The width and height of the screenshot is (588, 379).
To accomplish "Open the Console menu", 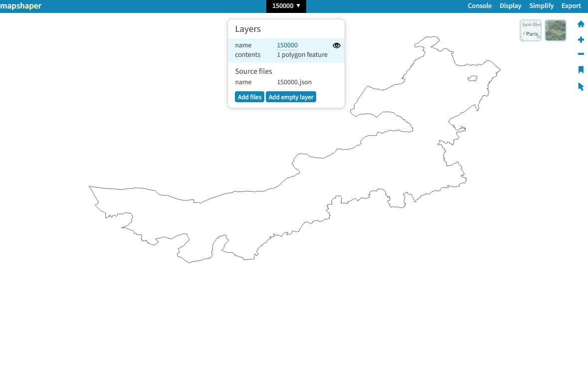I will tap(479, 6).
